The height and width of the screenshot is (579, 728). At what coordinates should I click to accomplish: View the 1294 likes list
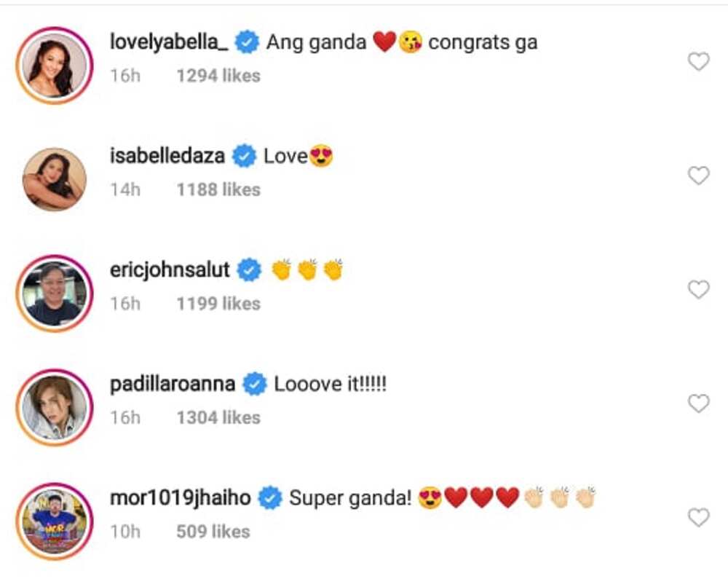coord(218,76)
